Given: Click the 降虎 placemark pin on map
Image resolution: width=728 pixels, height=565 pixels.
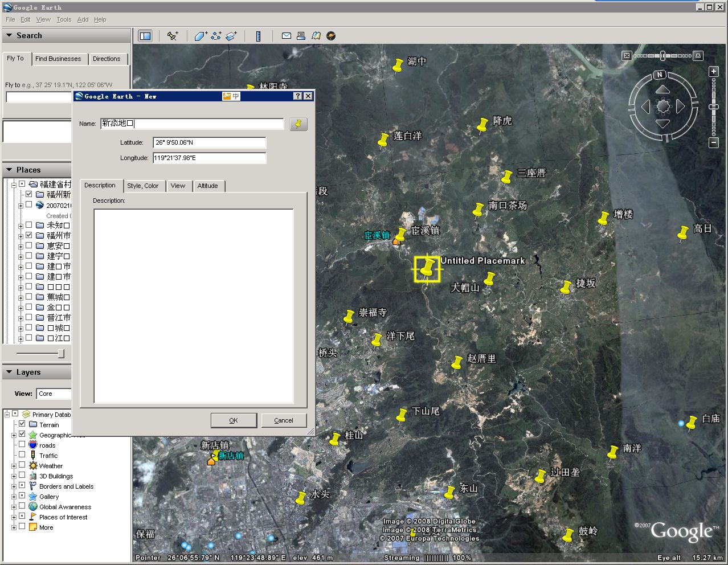Looking at the screenshot, I should click(482, 125).
